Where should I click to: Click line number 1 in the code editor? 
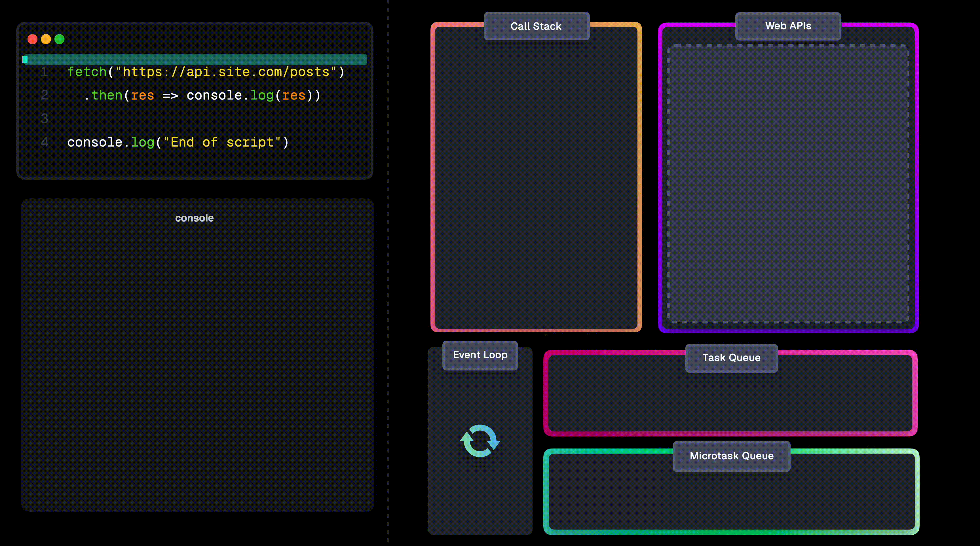[x=45, y=72]
